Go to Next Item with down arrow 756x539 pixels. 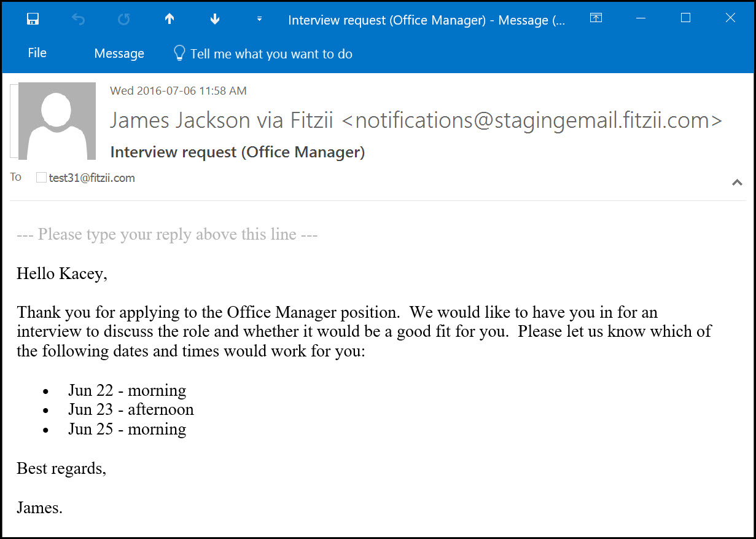(x=215, y=19)
